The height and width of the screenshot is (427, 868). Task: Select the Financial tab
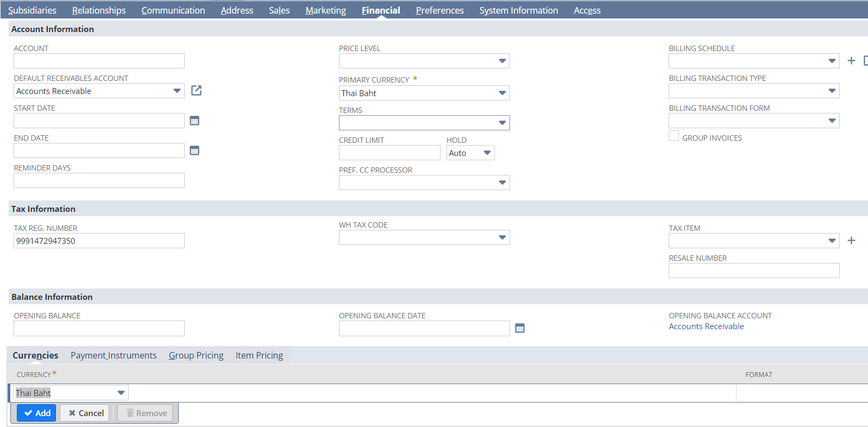pos(381,10)
